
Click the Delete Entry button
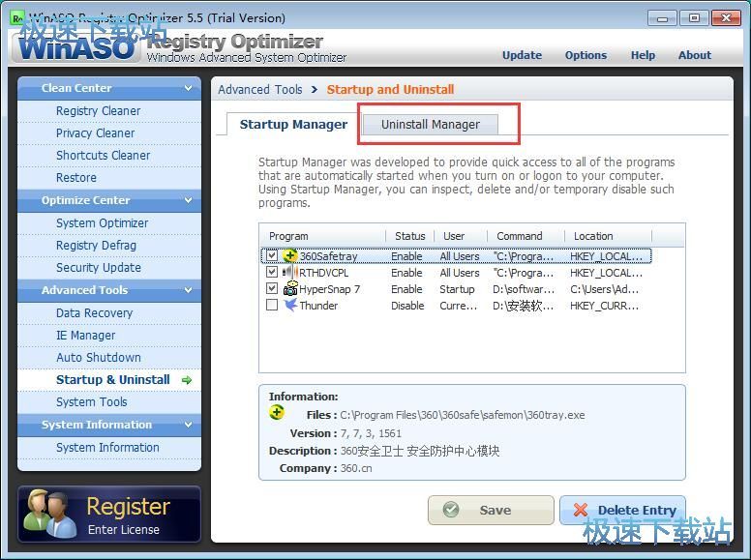[622, 511]
